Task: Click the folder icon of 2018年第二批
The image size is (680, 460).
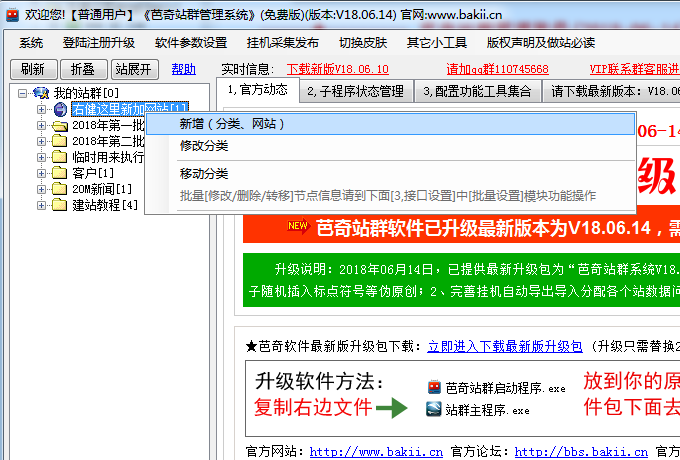Action: pyautogui.click(x=59, y=141)
